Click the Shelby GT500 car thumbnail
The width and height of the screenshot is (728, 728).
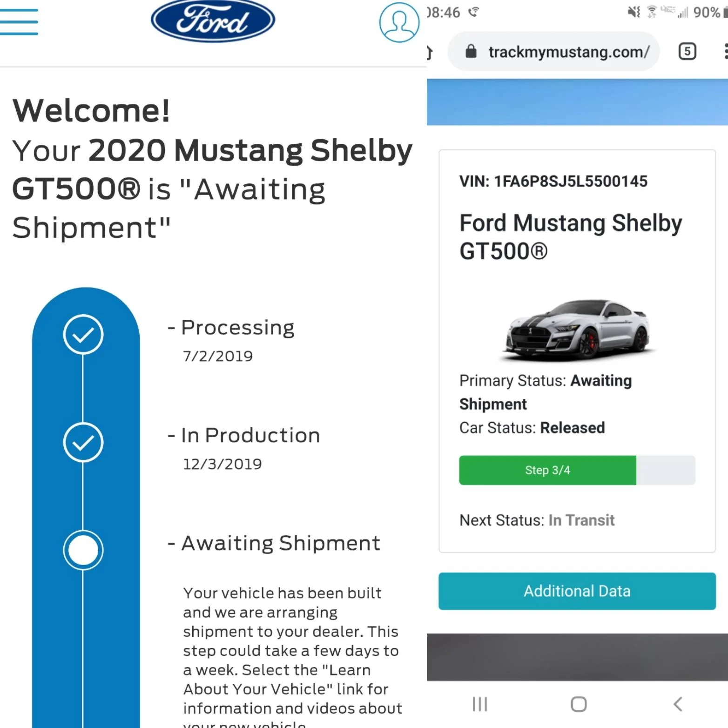point(577,330)
